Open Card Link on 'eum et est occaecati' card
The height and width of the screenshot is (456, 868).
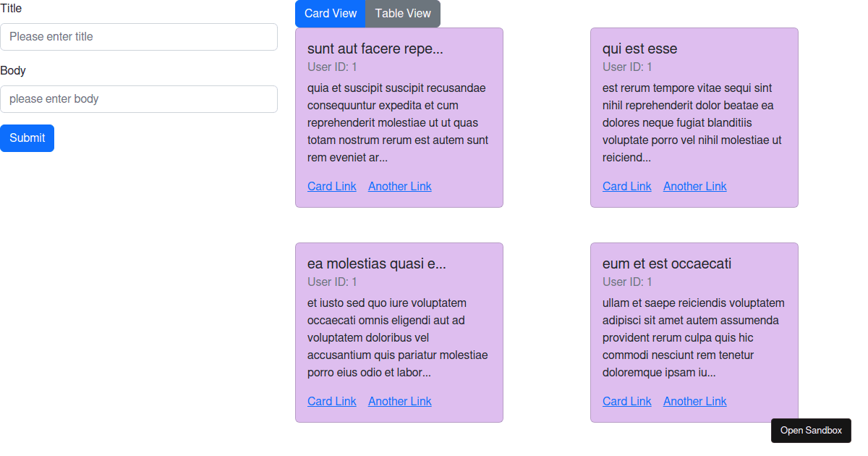point(626,401)
